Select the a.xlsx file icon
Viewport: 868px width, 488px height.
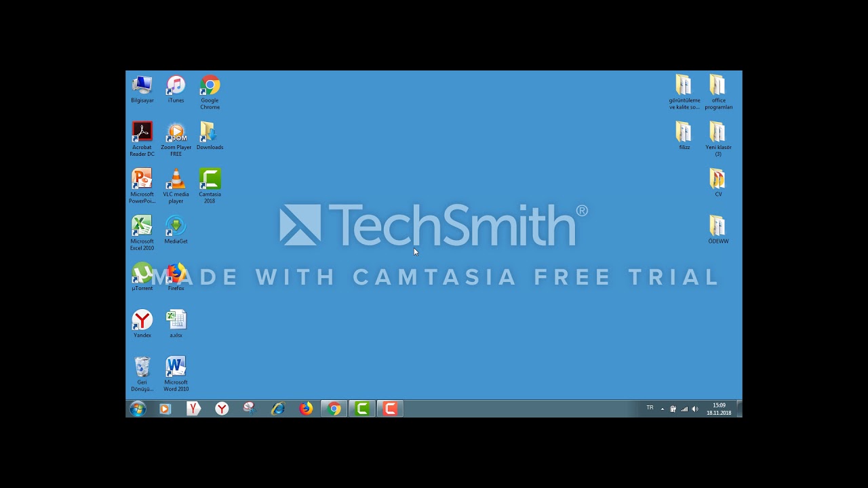pos(176,323)
